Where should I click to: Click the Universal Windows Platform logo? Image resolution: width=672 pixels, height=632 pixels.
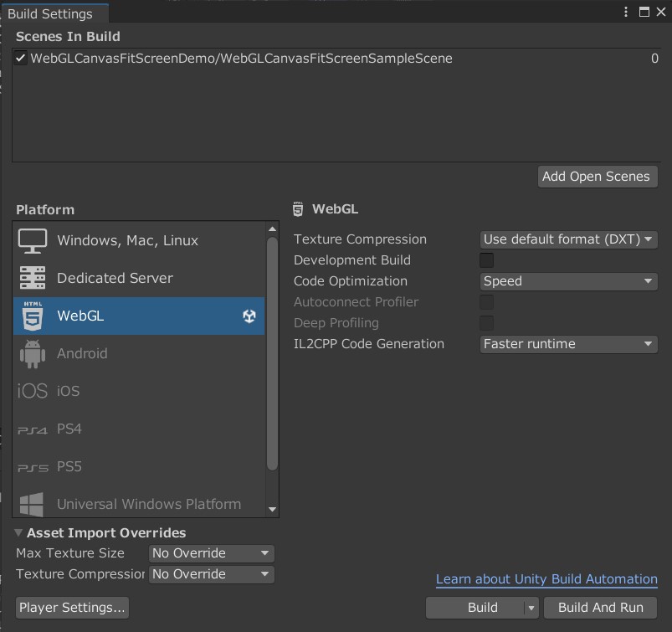[32, 504]
